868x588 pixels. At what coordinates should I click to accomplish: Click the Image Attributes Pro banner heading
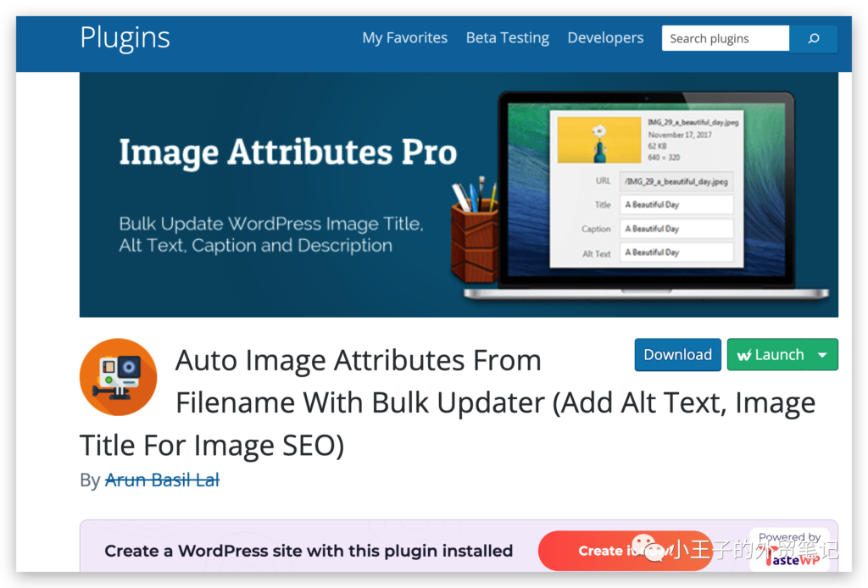pyautogui.click(x=287, y=153)
